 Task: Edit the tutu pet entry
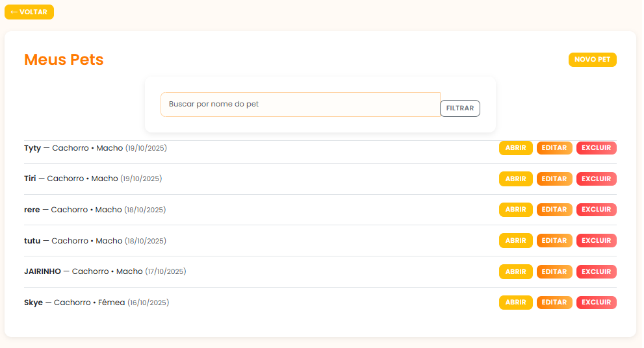(x=554, y=241)
